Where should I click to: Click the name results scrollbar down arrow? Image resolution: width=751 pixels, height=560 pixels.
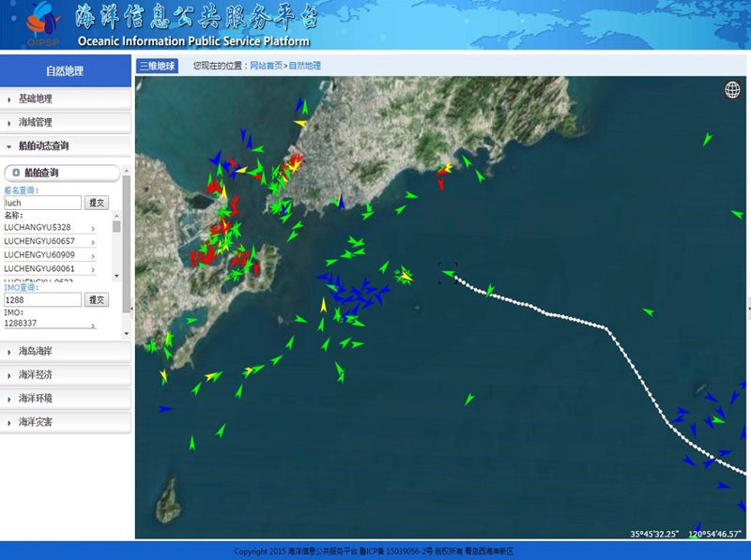click(x=116, y=276)
